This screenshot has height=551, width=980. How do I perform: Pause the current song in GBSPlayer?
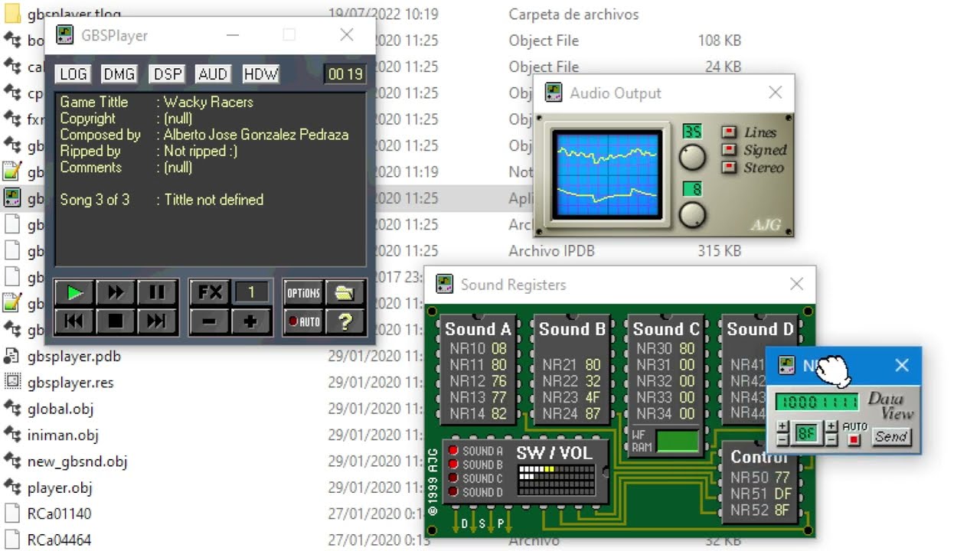(157, 292)
